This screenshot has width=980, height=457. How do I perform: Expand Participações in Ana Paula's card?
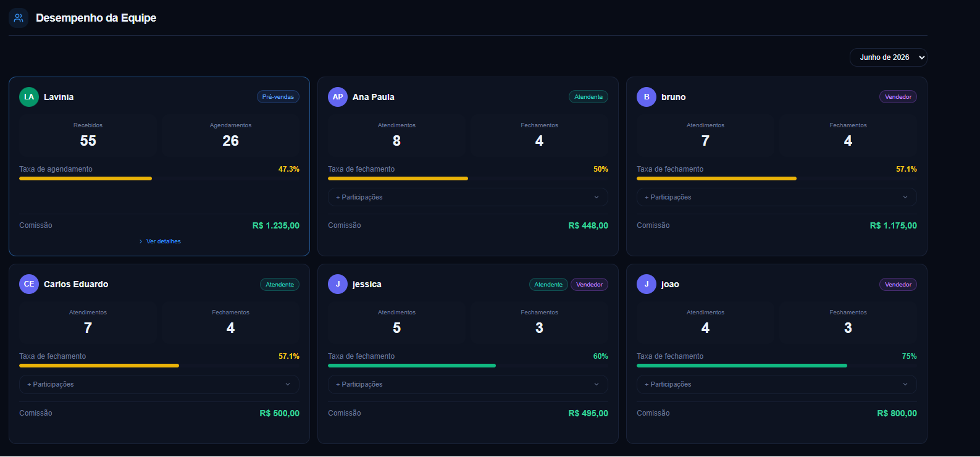click(468, 197)
